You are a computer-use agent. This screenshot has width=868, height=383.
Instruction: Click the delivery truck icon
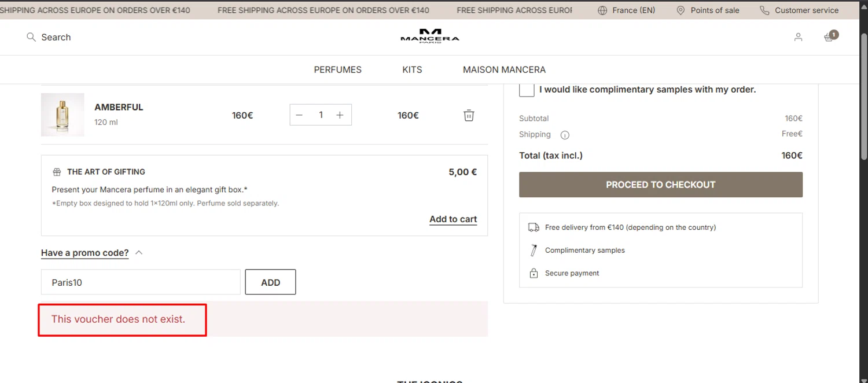tap(534, 227)
